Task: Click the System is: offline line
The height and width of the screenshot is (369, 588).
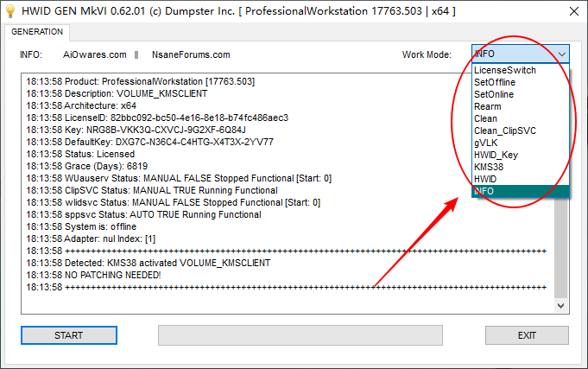Action: pyautogui.click(x=81, y=226)
